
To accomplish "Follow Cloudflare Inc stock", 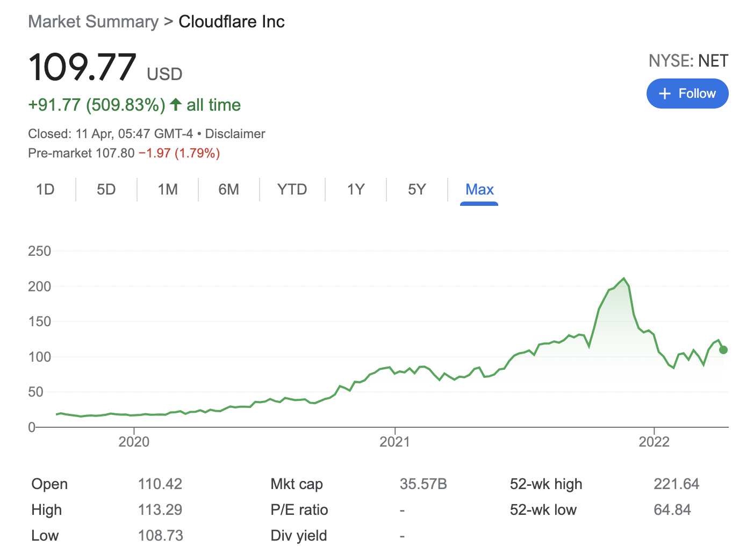I will (x=687, y=94).
